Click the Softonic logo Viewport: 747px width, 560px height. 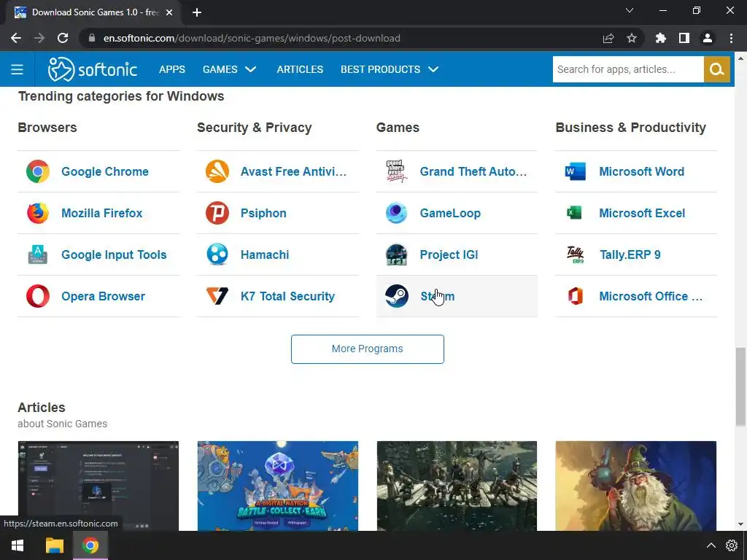tap(93, 69)
